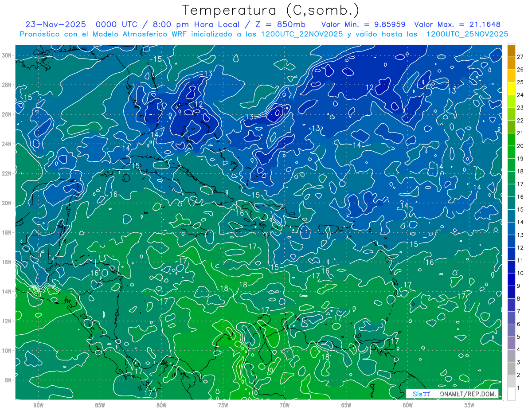Click the 60W longitude axis label
Viewport: 532px width, 411px height.
(408, 405)
